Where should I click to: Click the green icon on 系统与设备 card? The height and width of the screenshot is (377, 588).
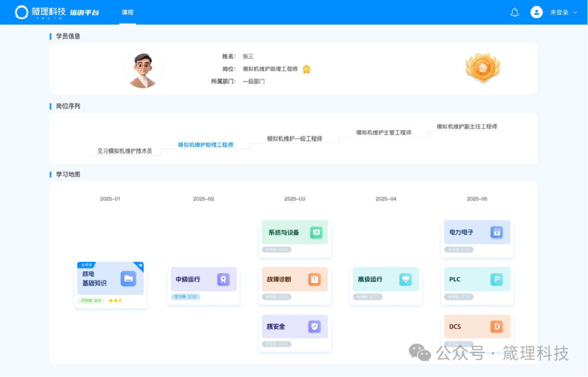[316, 233]
